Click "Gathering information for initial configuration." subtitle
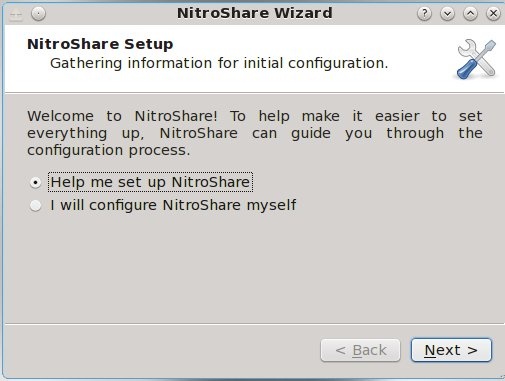Image resolution: width=505 pixels, height=381 pixels. (x=219, y=63)
